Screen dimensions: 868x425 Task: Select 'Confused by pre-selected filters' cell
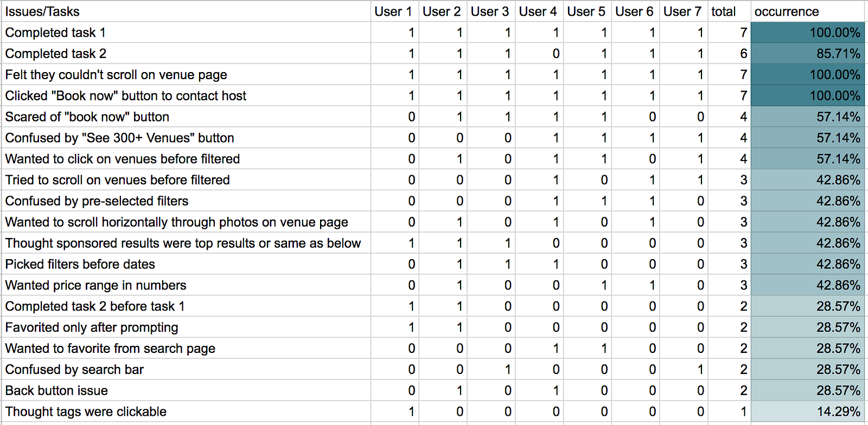97,201
